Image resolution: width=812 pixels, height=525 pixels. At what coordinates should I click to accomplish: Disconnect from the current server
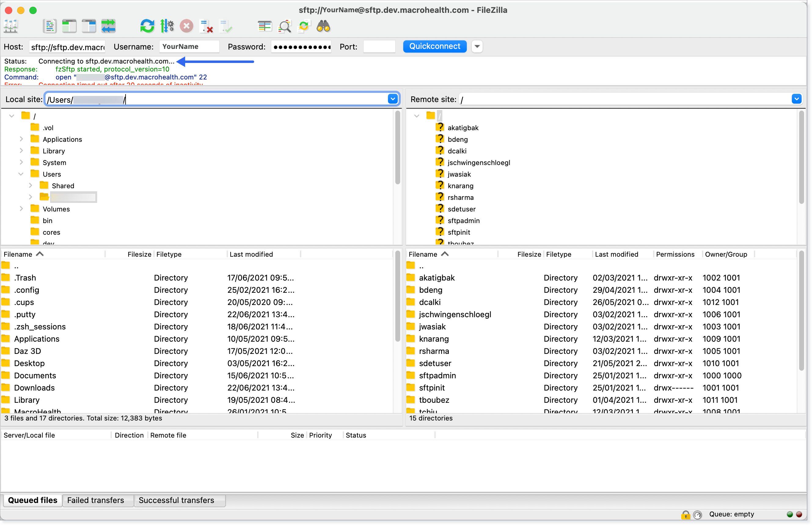(206, 26)
